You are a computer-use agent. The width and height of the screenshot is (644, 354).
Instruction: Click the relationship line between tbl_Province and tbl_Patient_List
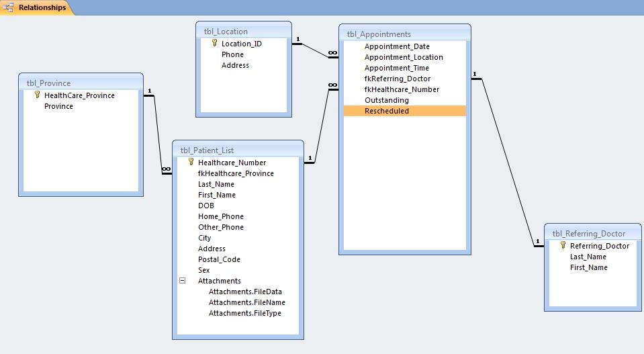point(158,135)
